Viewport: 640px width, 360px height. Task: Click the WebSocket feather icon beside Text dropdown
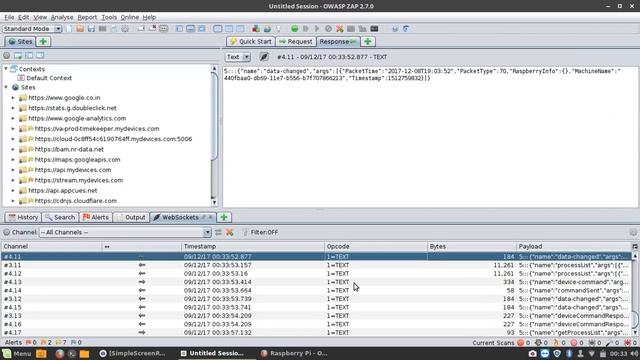pos(264,57)
